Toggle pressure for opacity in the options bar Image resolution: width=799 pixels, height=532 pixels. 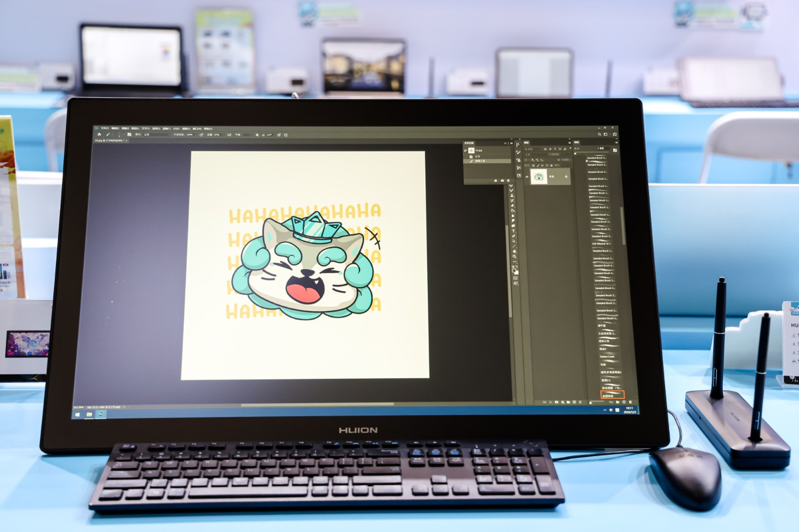tap(201, 135)
